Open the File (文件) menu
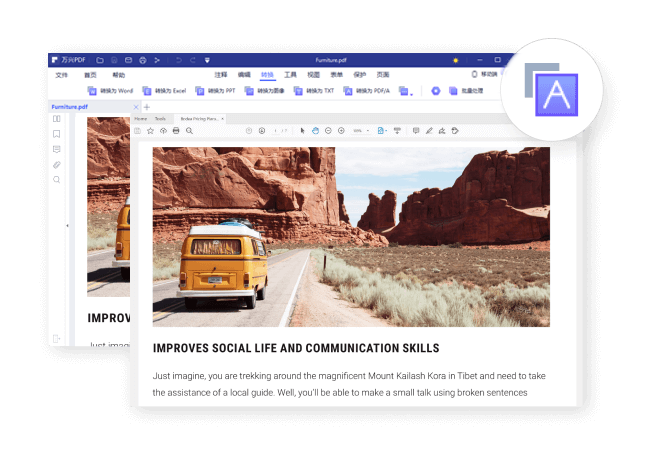Image resolution: width=645 pixels, height=450 pixels. tap(62, 75)
